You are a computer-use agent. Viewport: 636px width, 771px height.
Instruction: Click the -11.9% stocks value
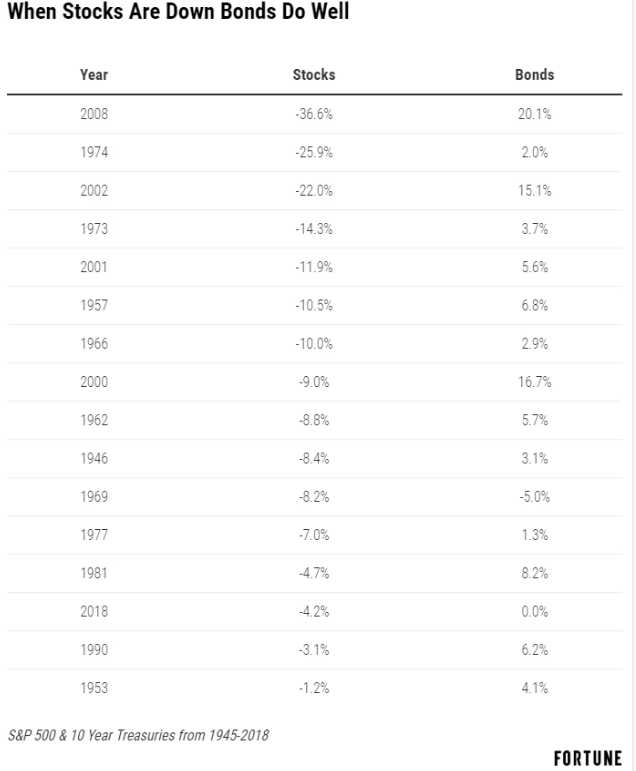[x=314, y=267]
